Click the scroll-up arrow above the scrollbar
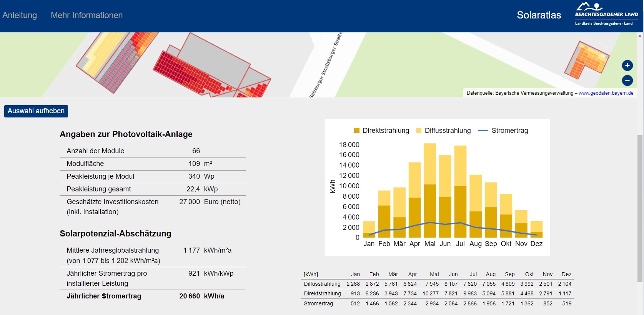 tap(640, 36)
